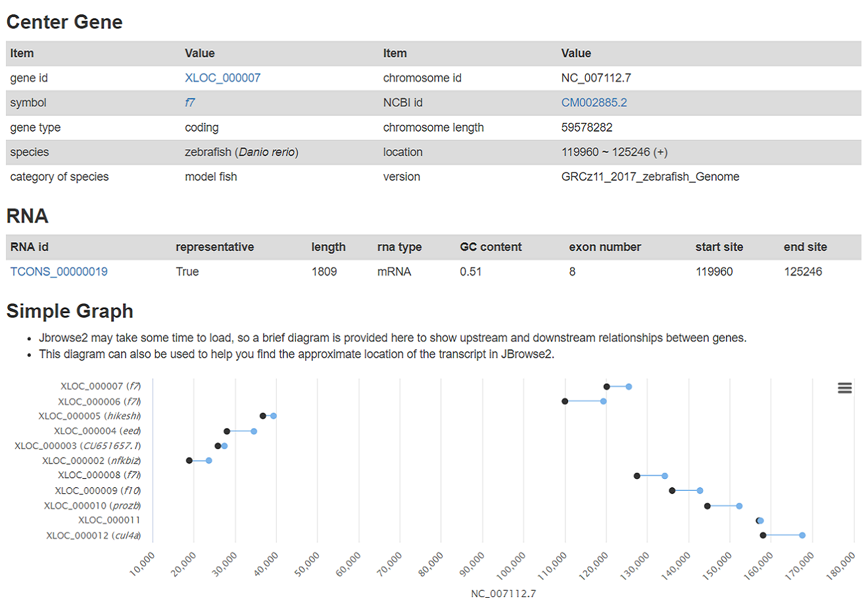The image size is (868, 605).
Task: Open the CM002885.2 NCBI id link
Action: coord(594,103)
